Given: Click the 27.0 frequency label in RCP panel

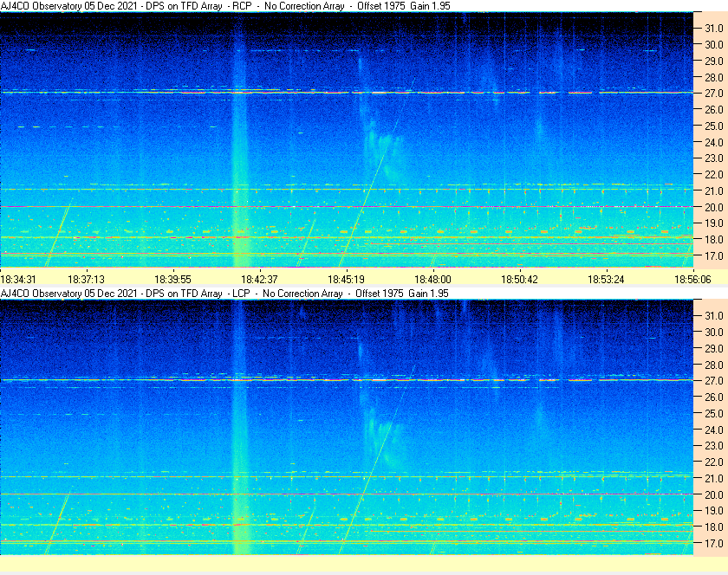Looking at the screenshot, I should (x=714, y=94).
